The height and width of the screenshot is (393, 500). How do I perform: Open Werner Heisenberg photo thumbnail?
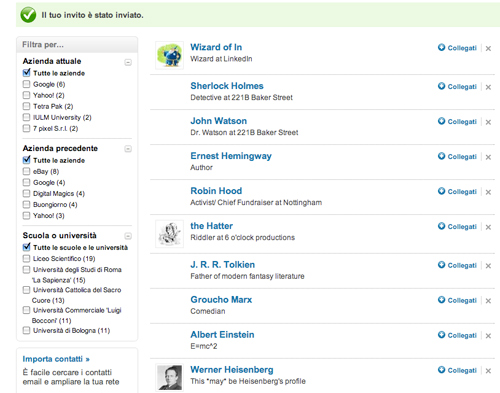(169, 377)
